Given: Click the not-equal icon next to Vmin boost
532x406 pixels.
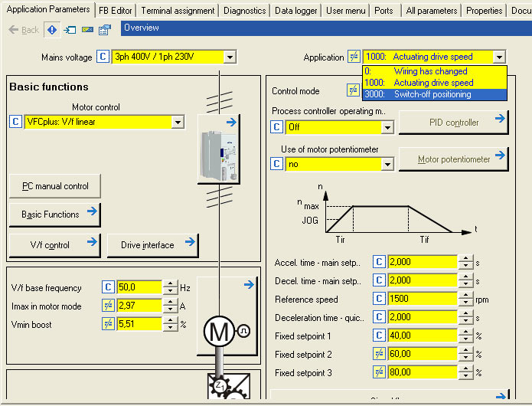Looking at the screenshot, I should click(x=109, y=324).
